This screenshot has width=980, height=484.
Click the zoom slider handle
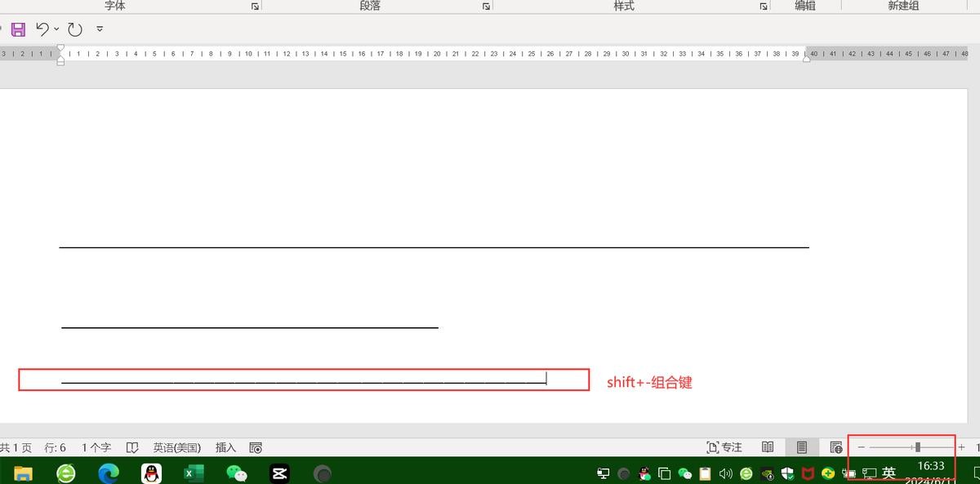pos(918,447)
